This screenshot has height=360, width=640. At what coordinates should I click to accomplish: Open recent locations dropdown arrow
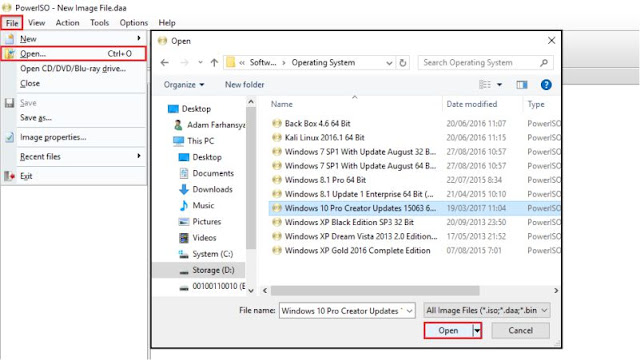pos(200,62)
